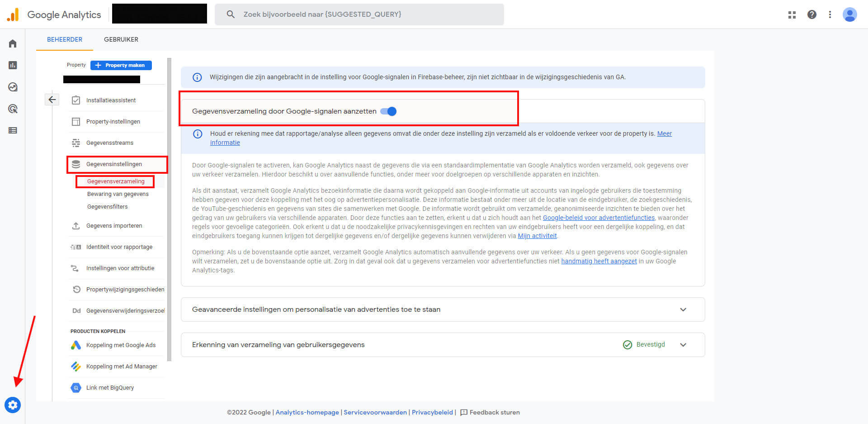Click the Propertywijzigingsgeschiedenis history icon

[76, 289]
